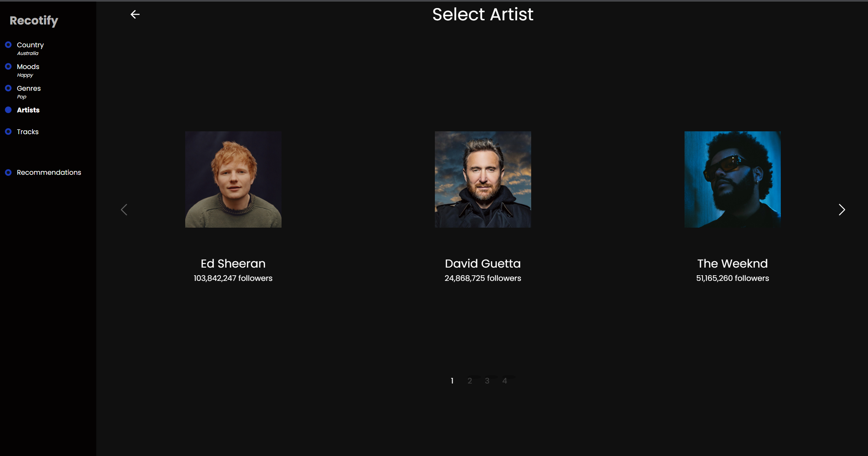Go to carousel page 2

pyautogui.click(x=470, y=381)
